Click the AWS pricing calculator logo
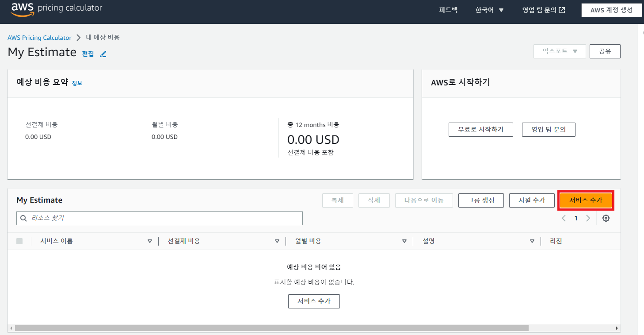644x335 pixels. (x=57, y=9)
